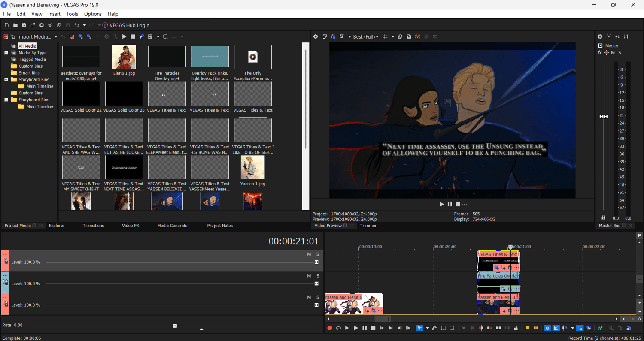Open a project file from the main toolbar
This screenshot has height=341, width=644.
(x=15, y=25)
